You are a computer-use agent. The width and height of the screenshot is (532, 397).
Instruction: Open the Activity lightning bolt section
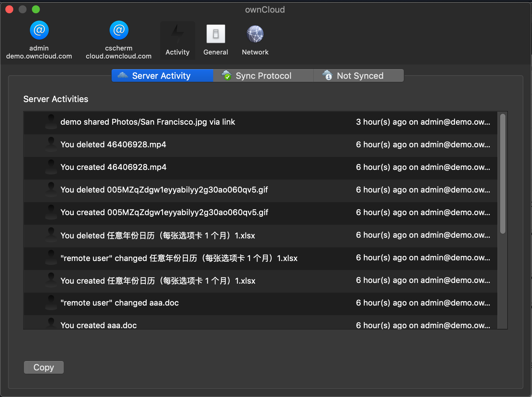(178, 41)
